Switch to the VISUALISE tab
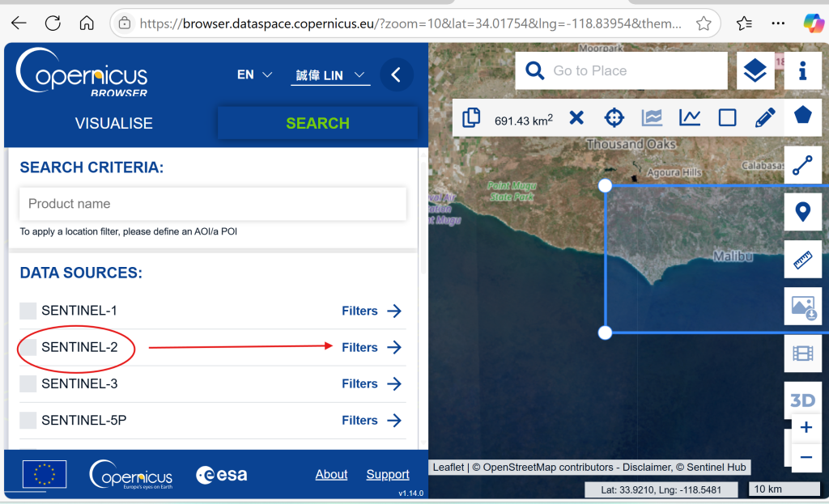 pos(113,123)
